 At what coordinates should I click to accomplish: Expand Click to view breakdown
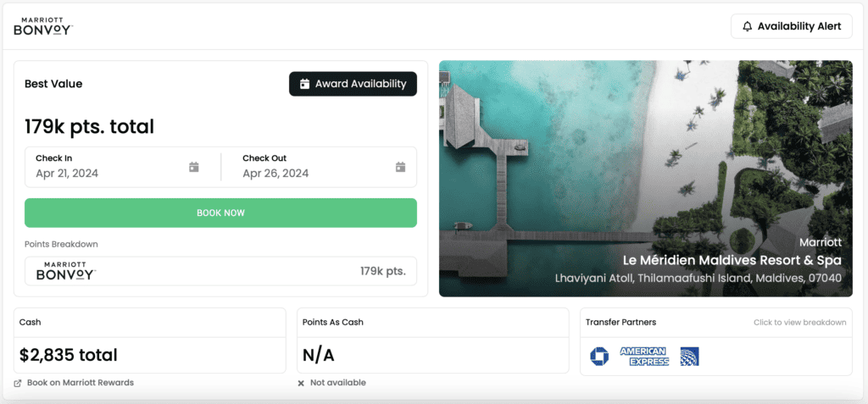799,323
